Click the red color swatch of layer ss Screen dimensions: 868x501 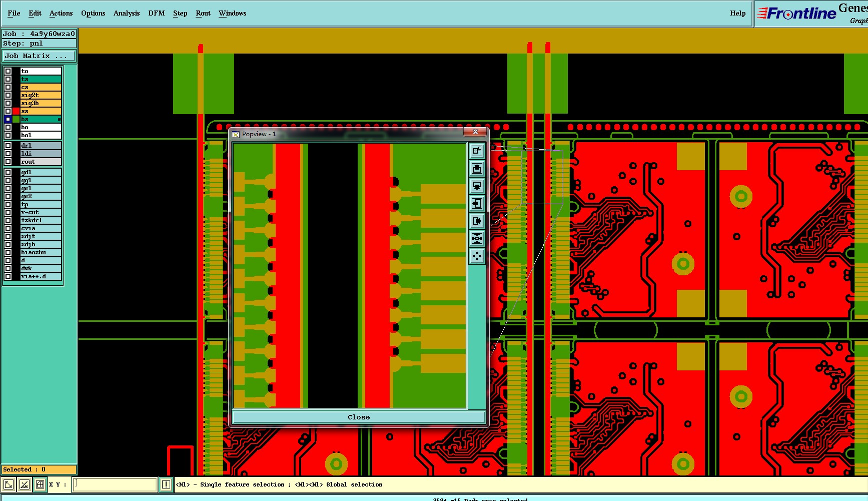pos(16,111)
